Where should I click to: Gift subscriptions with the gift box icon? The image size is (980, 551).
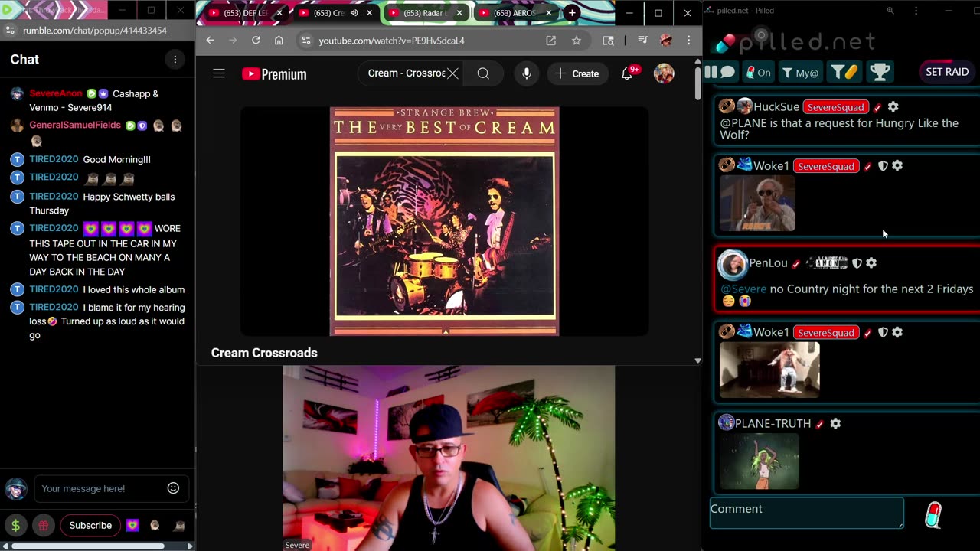(x=44, y=526)
